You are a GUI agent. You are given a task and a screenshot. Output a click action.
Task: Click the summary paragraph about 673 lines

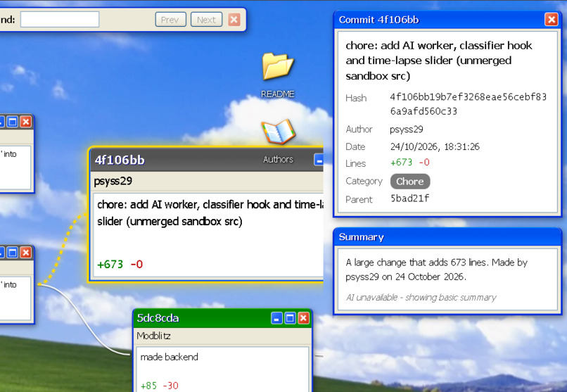click(x=436, y=270)
